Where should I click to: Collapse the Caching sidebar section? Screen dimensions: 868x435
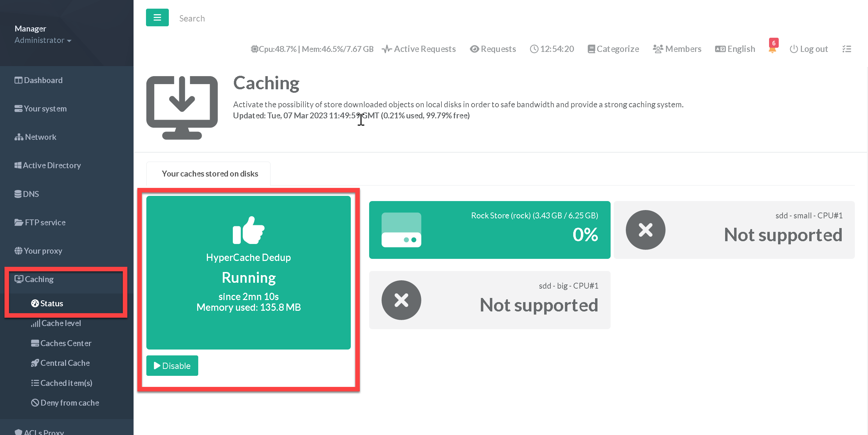[x=39, y=279]
